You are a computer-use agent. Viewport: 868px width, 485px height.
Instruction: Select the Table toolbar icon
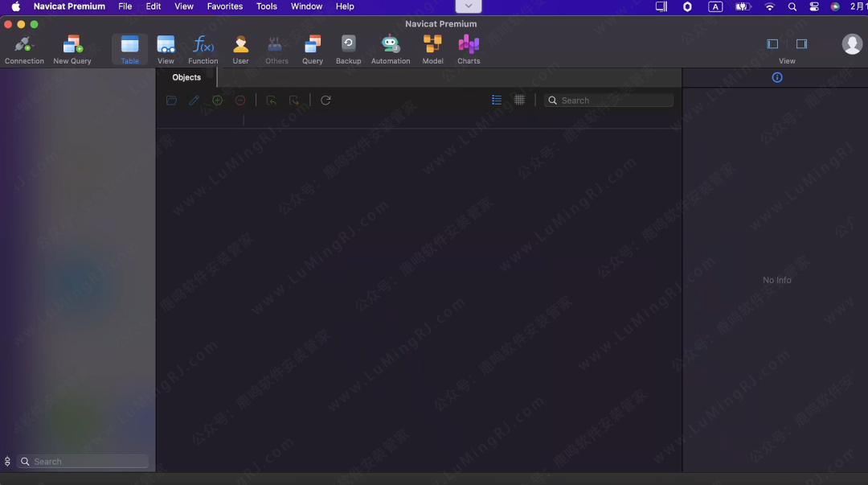click(x=129, y=49)
